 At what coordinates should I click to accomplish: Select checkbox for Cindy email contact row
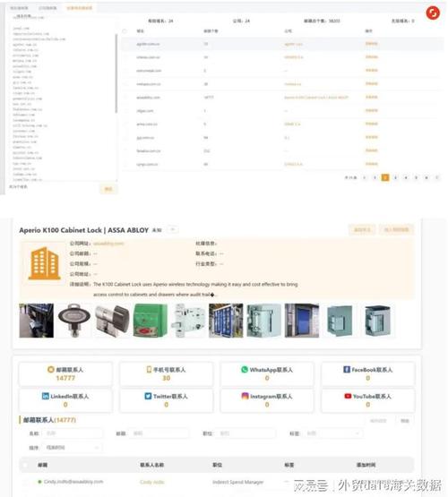coord(25,482)
